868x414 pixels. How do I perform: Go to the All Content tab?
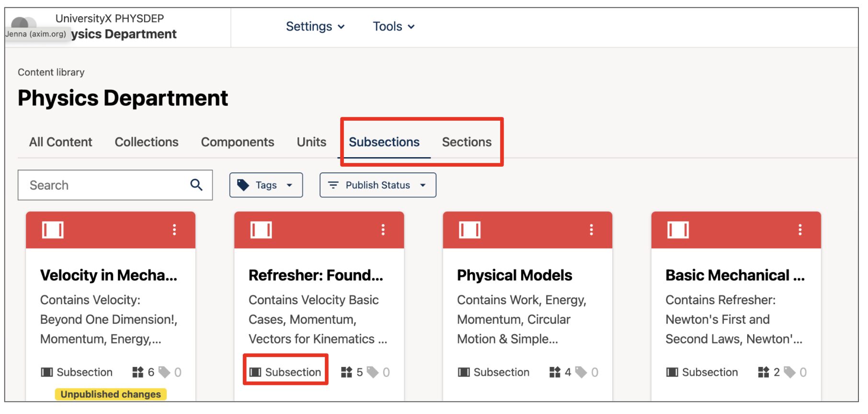click(x=60, y=142)
